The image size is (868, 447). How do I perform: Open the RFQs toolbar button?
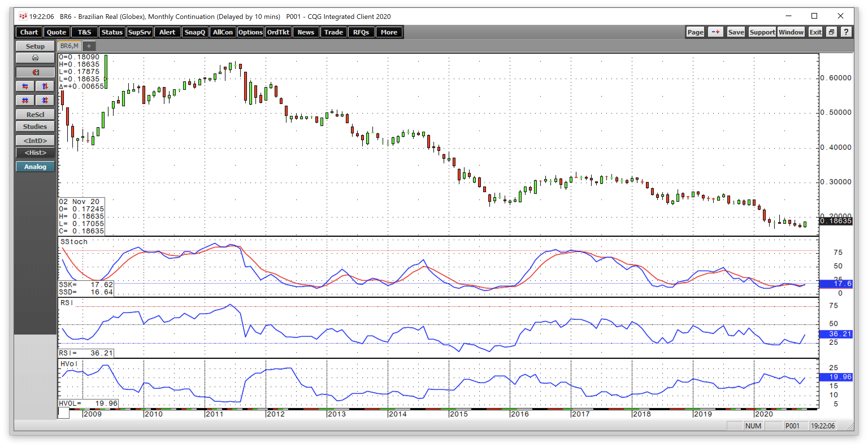tap(361, 32)
